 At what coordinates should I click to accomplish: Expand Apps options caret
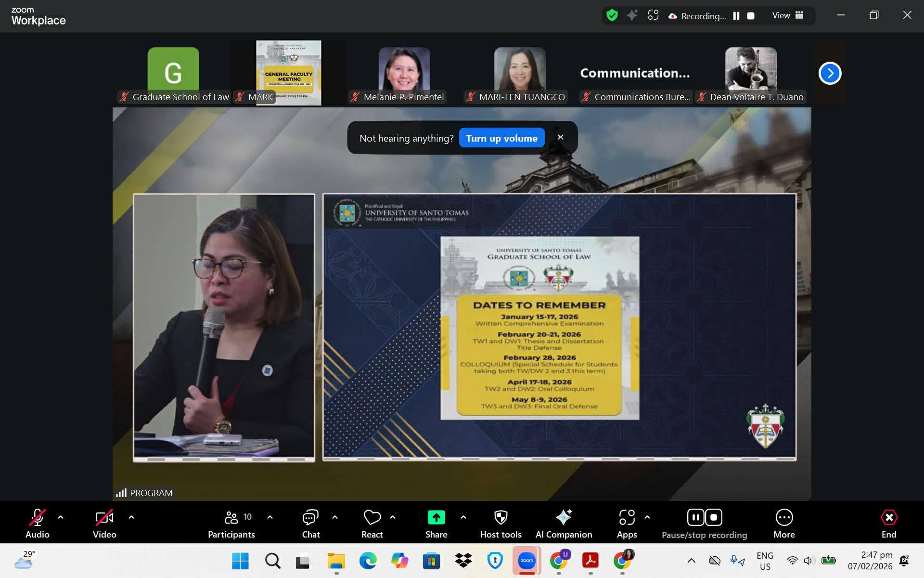(647, 517)
